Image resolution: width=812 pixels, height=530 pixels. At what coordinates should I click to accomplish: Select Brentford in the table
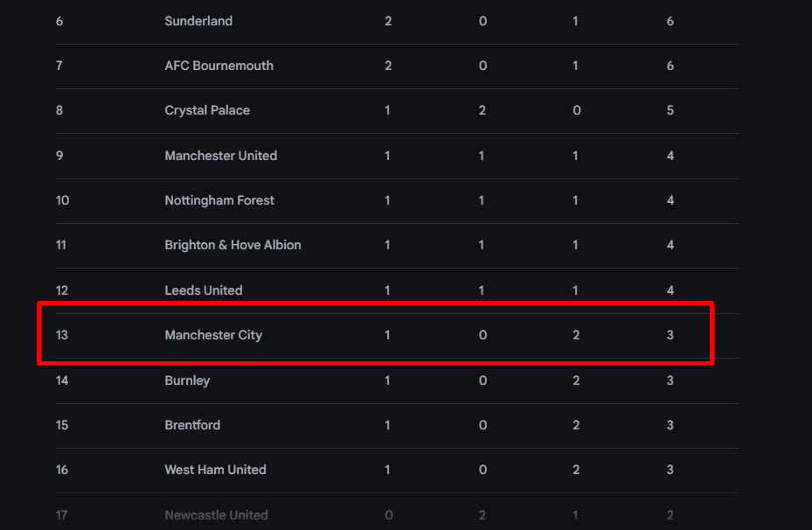point(192,425)
